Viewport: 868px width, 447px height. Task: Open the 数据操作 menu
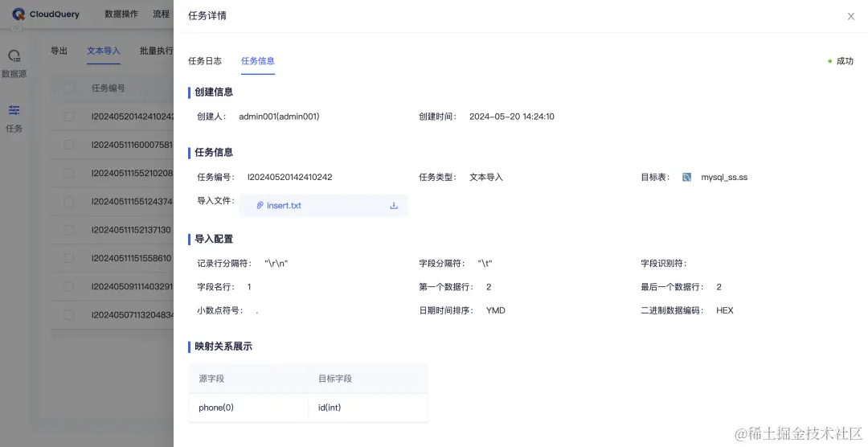click(x=121, y=14)
